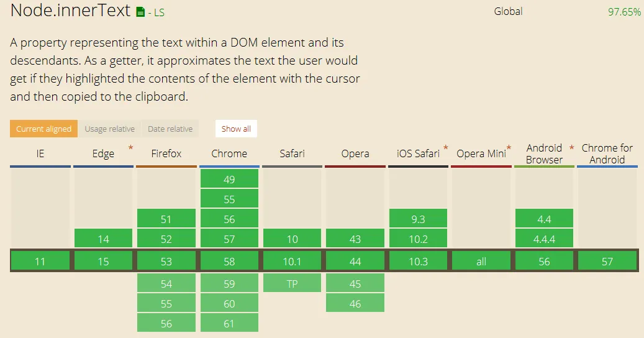
Task: Select Firefox version 56 cell
Action: click(x=166, y=323)
